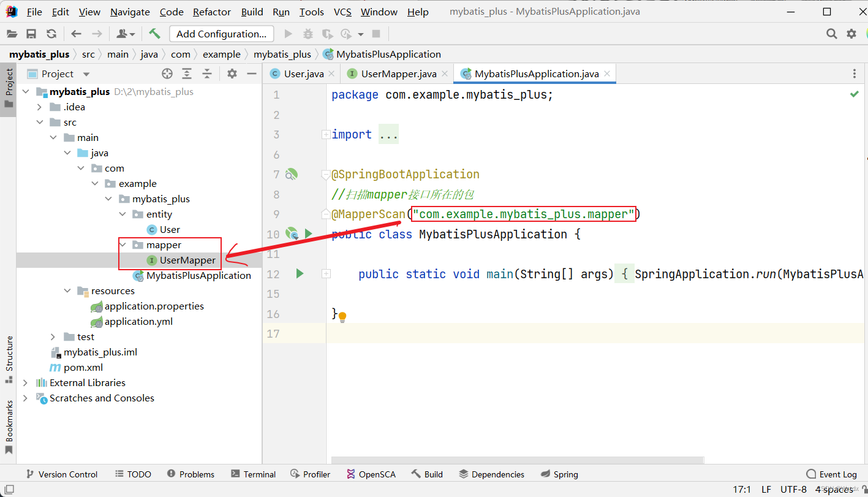The height and width of the screenshot is (497, 868).
Task: Open the File menu
Action: (34, 12)
